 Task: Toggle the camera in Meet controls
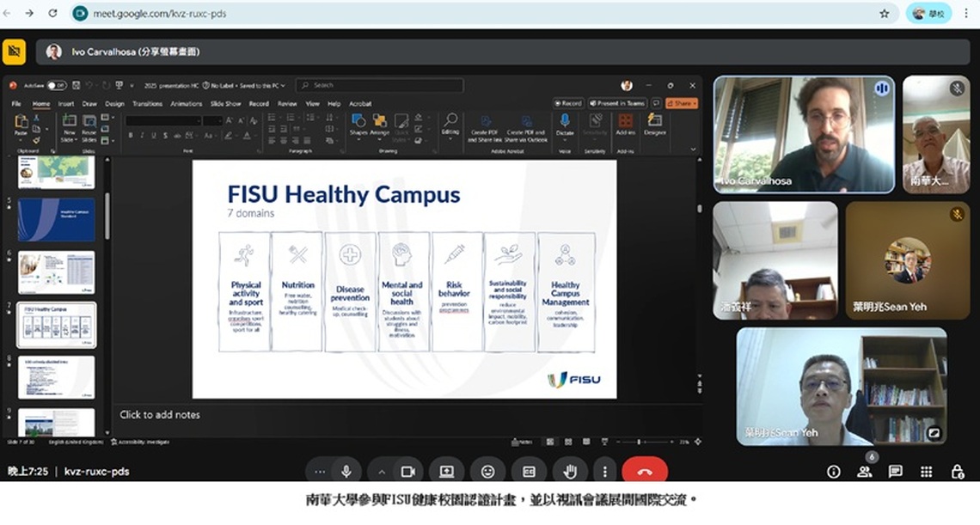tap(408, 471)
